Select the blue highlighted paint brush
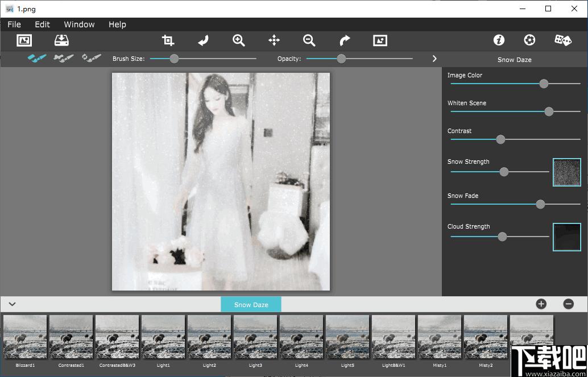The height and width of the screenshot is (377, 588). pyautogui.click(x=37, y=58)
